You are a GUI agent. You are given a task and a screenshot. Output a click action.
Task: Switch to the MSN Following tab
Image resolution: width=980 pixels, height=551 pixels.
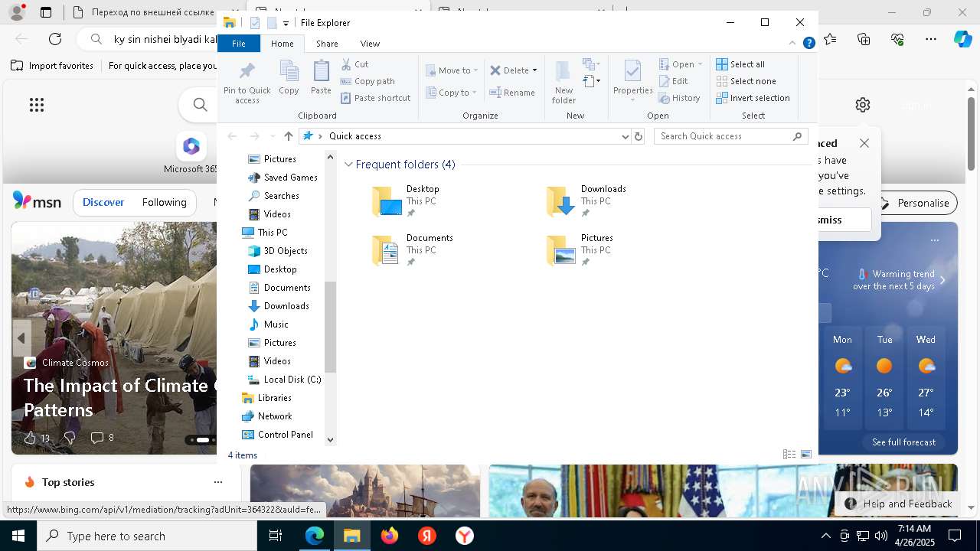(164, 202)
